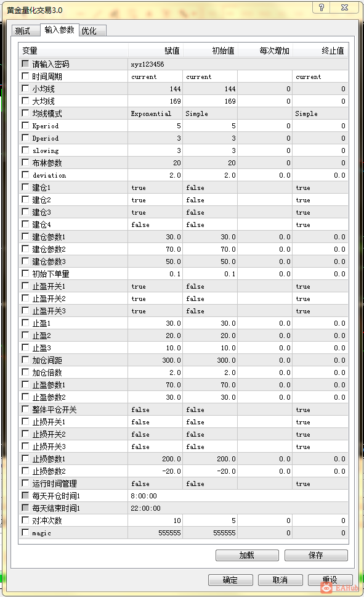Open the 优化 tab

(x=92, y=30)
